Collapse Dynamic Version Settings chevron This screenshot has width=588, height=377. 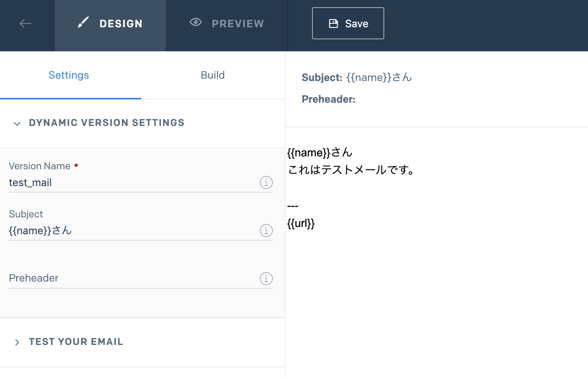pyautogui.click(x=17, y=124)
